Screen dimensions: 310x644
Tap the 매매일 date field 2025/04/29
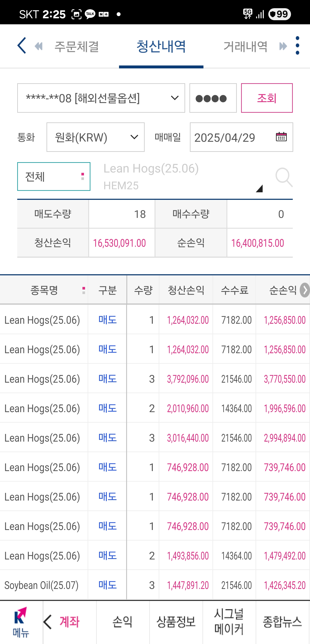[x=242, y=137]
